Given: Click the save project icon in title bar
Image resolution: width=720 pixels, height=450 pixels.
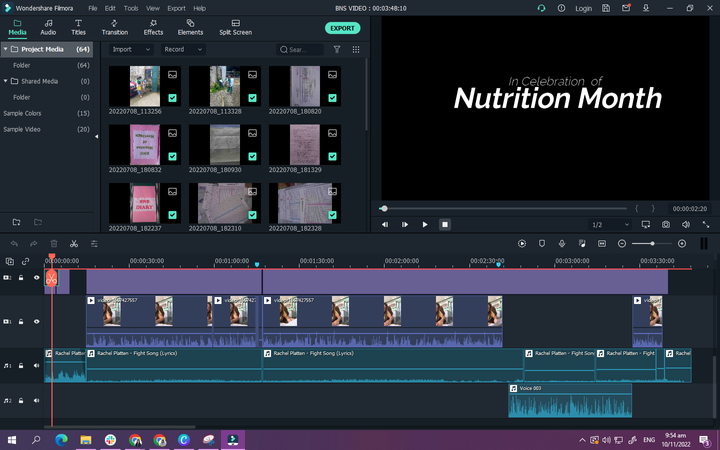Looking at the screenshot, I should pos(606,8).
